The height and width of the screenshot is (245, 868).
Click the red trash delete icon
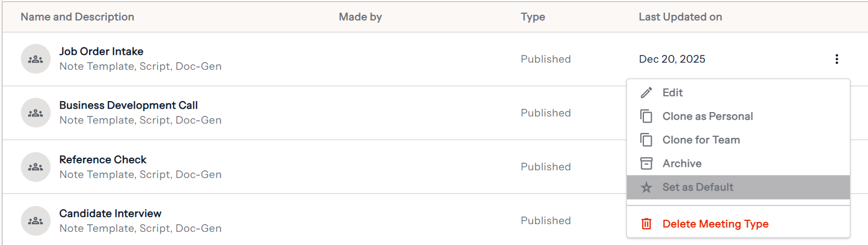tap(647, 224)
